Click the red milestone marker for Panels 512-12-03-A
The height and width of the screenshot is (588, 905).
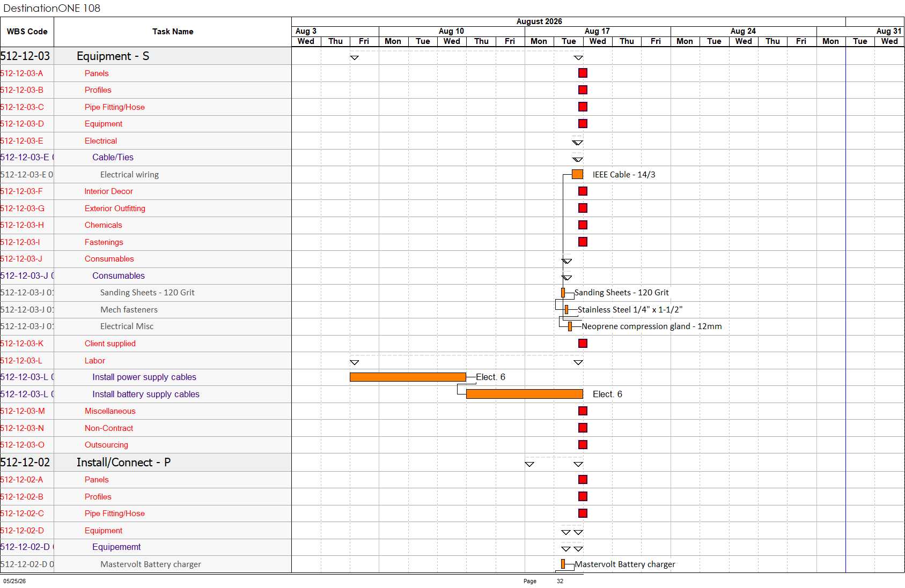[583, 73]
